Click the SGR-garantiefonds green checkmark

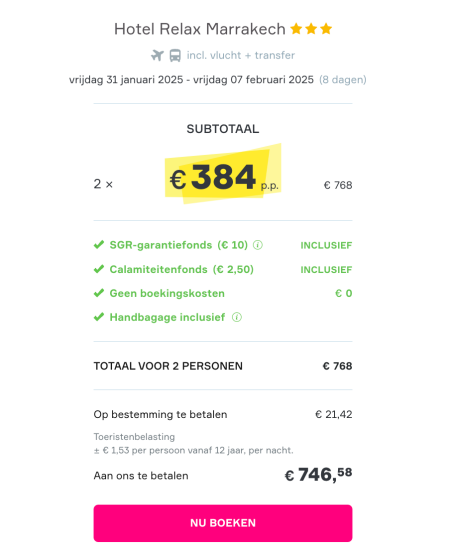(99, 245)
